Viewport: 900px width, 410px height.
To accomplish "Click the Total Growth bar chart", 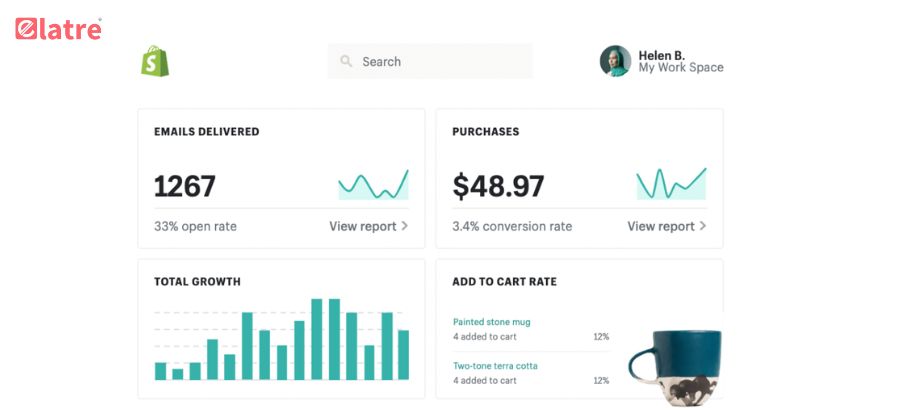I will [x=282, y=339].
